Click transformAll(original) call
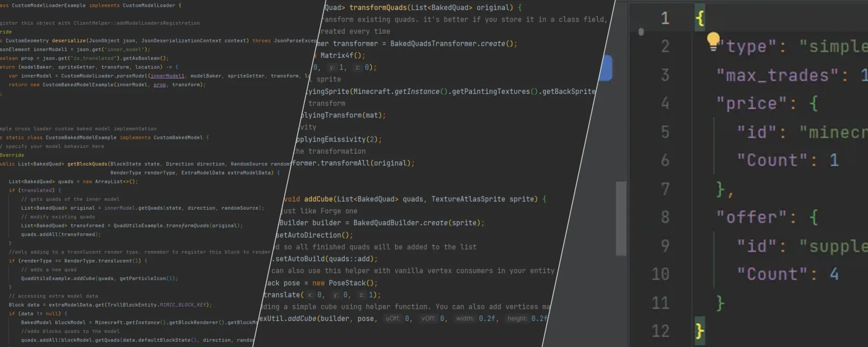 pos(366,163)
